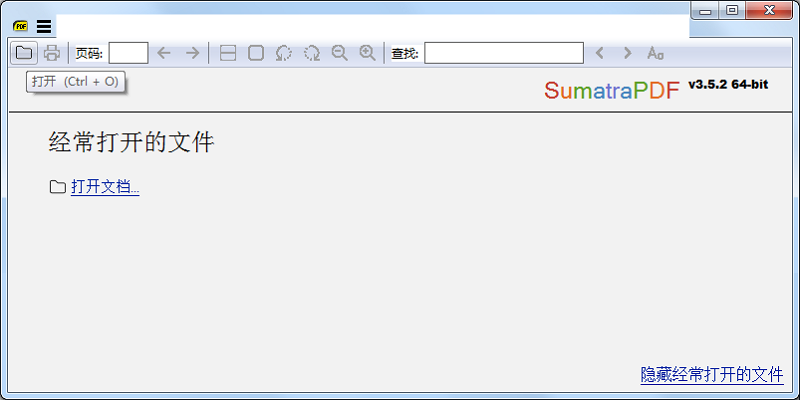Open the 打开文档... link
The image size is (800, 400).
105,187
